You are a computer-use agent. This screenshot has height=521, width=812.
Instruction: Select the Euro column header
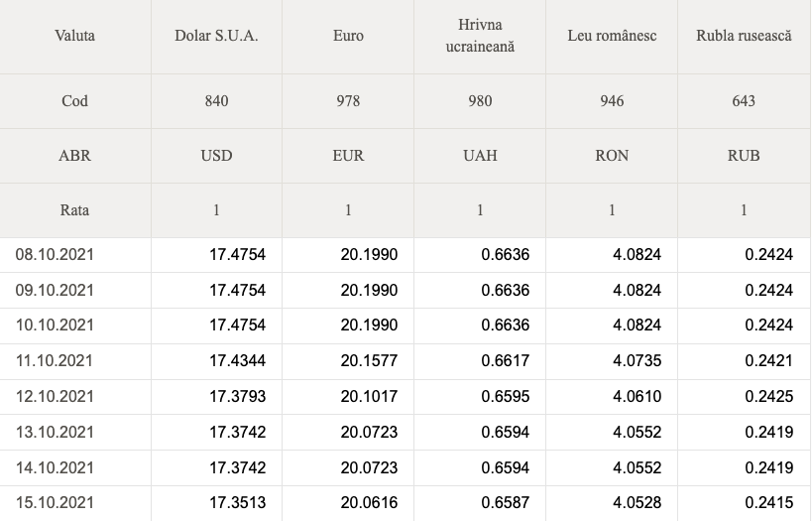point(348,36)
